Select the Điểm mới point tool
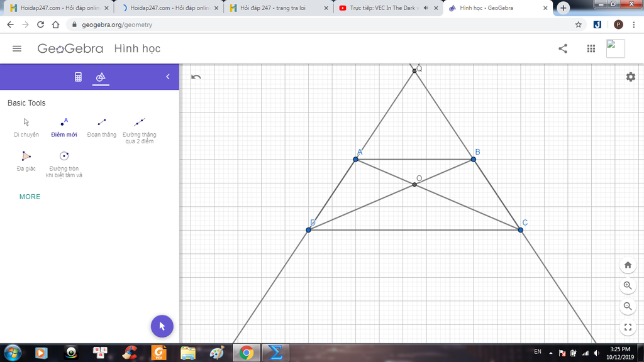 pyautogui.click(x=64, y=128)
